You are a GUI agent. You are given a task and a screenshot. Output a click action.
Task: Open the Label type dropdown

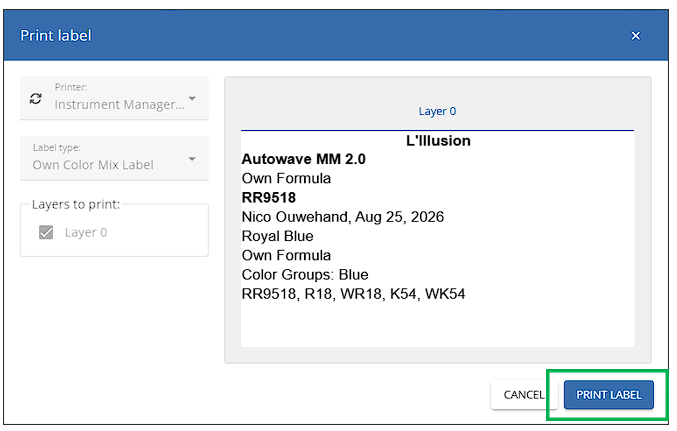tap(114, 158)
